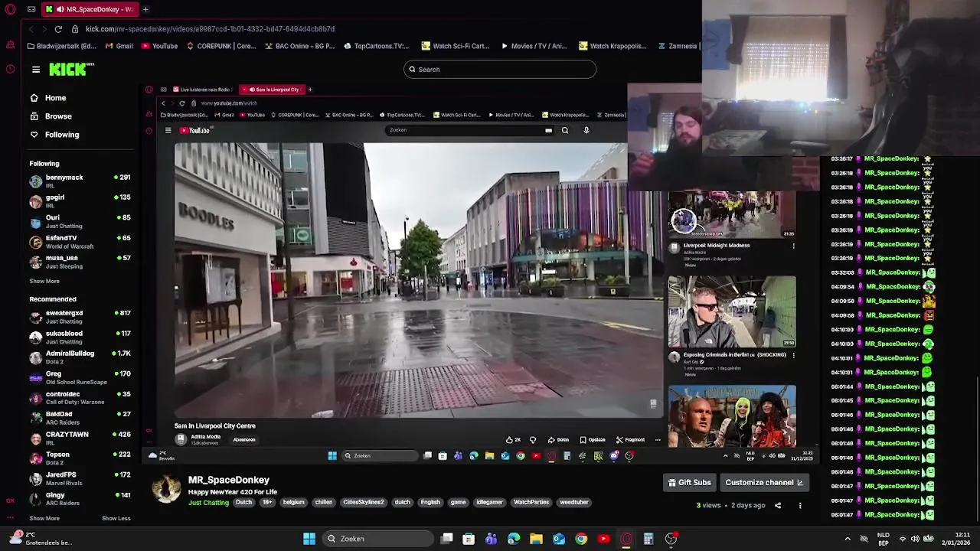Expand the system tray hidden icons chevron
This screenshot has width=980, height=551.
coord(848,539)
